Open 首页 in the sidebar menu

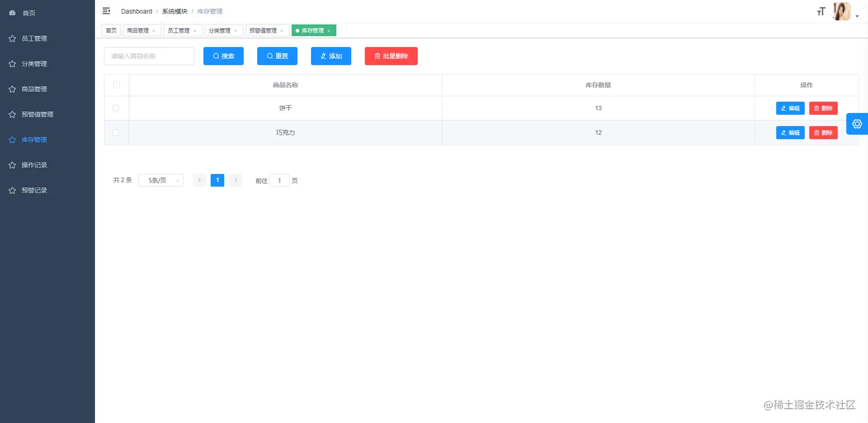[x=47, y=13]
